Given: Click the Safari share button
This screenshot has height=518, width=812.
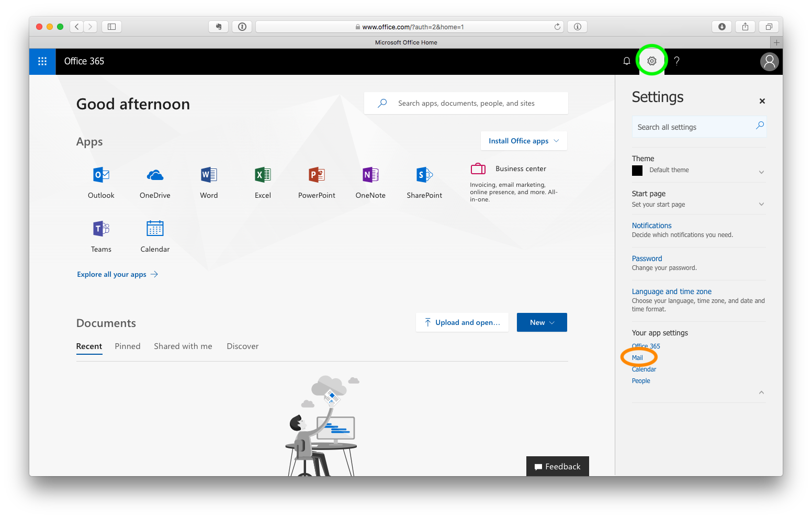Looking at the screenshot, I should click(746, 27).
